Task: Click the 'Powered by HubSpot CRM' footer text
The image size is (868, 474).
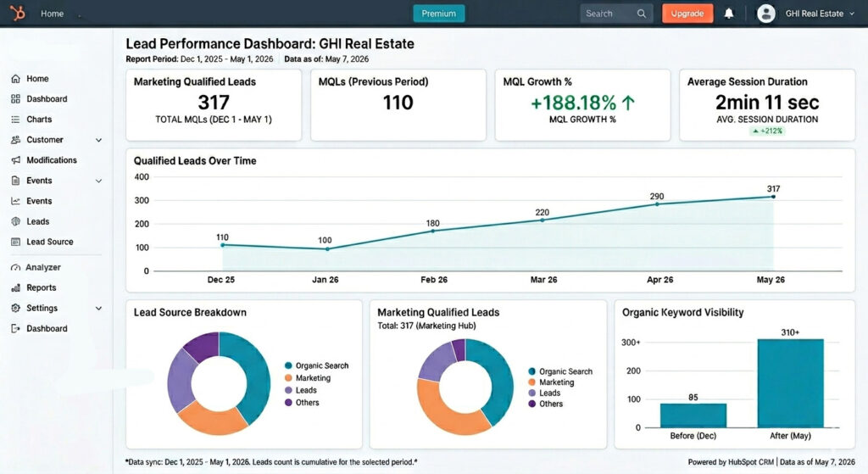Action: tap(731, 462)
